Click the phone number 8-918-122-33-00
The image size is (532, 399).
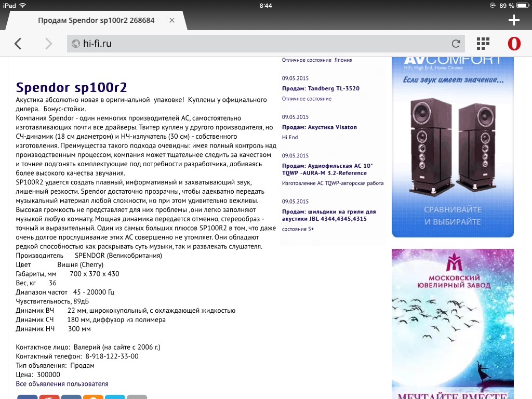pyautogui.click(x=112, y=356)
